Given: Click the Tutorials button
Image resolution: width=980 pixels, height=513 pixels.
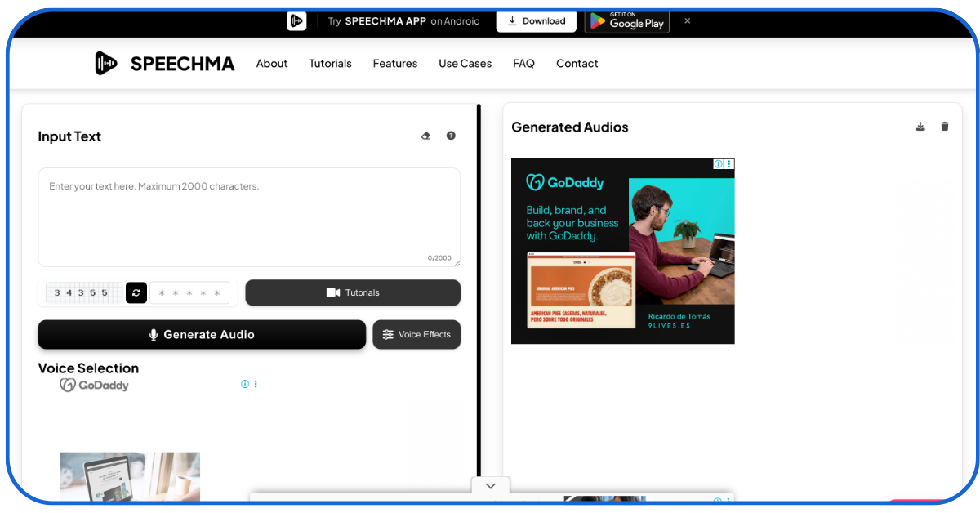Looking at the screenshot, I should (x=353, y=292).
